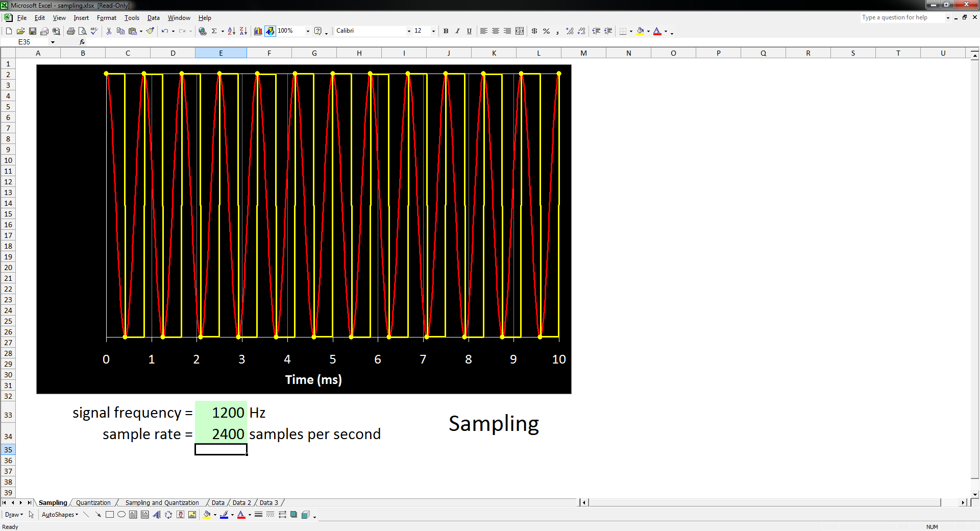Insert picture from file
Screen dimensions: 980x531
192,515
